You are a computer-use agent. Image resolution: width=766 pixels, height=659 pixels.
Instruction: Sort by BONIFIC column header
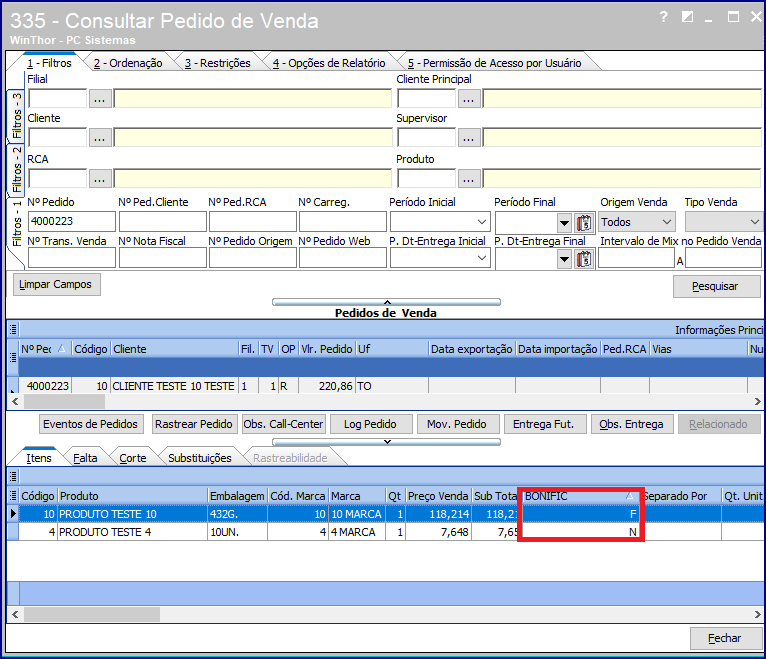click(x=581, y=496)
